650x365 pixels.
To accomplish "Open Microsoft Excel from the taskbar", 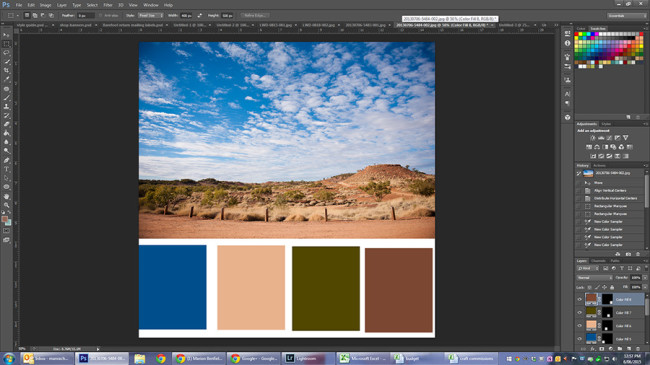I will [363, 358].
